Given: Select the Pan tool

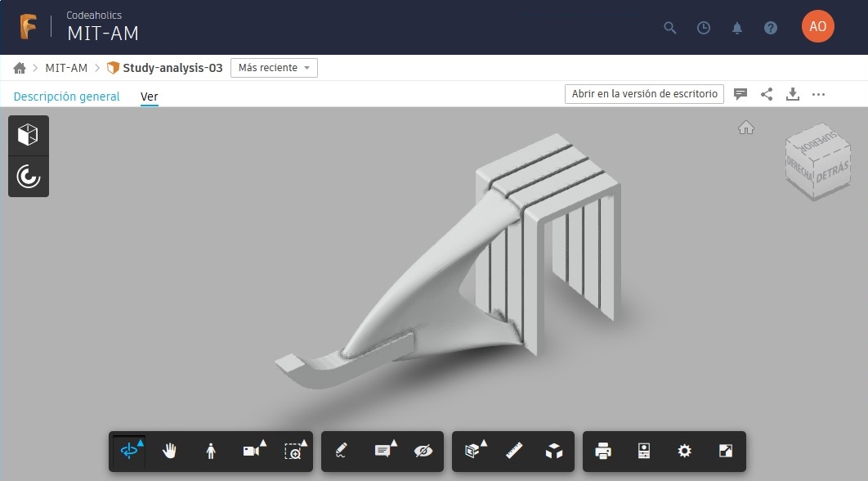Looking at the screenshot, I should click(169, 451).
